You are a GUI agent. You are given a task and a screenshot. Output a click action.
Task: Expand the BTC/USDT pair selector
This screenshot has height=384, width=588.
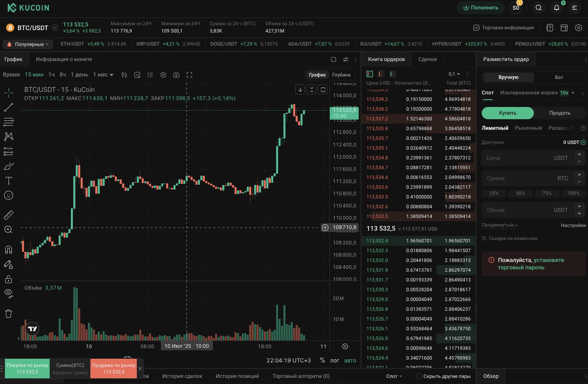(x=55, y=28)
